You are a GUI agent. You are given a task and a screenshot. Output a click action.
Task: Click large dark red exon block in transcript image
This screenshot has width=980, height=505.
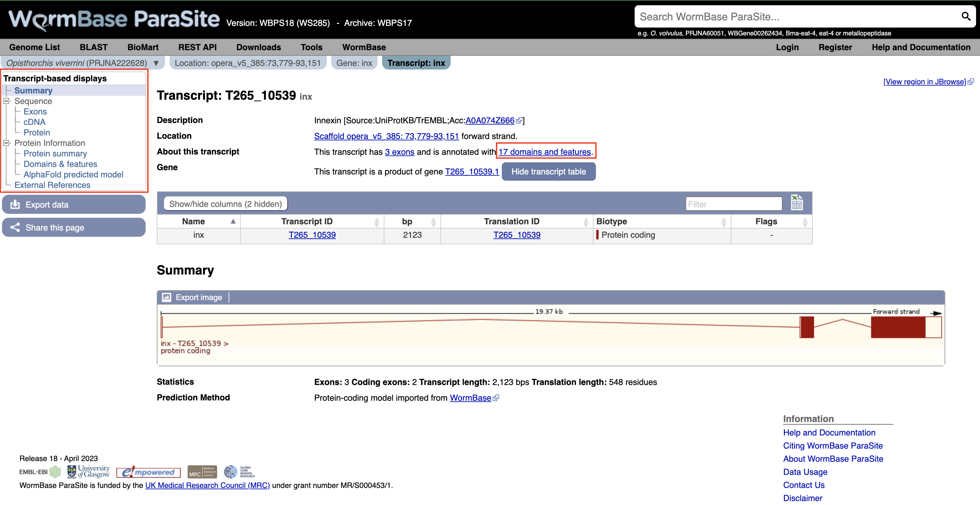tap(898, 327)
